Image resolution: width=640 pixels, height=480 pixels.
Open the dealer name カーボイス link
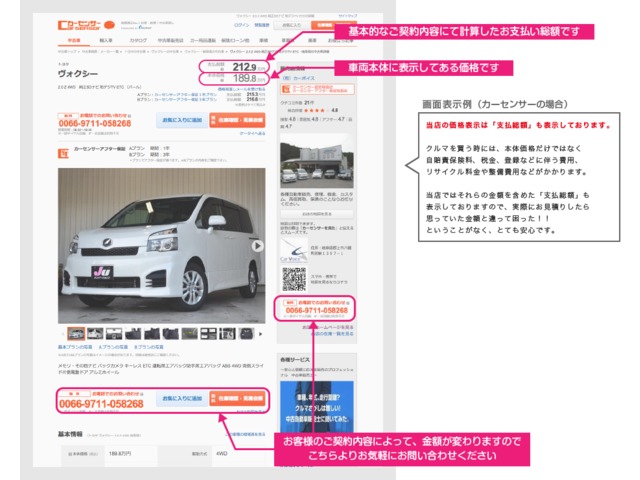point(298,78)
